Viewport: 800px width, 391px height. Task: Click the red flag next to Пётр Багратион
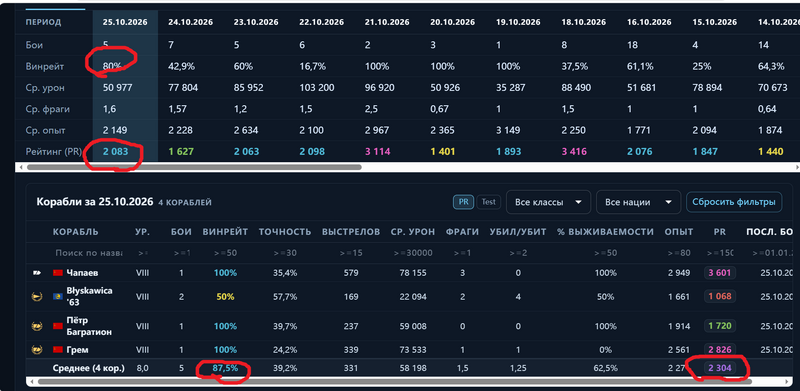pos(58,326)
